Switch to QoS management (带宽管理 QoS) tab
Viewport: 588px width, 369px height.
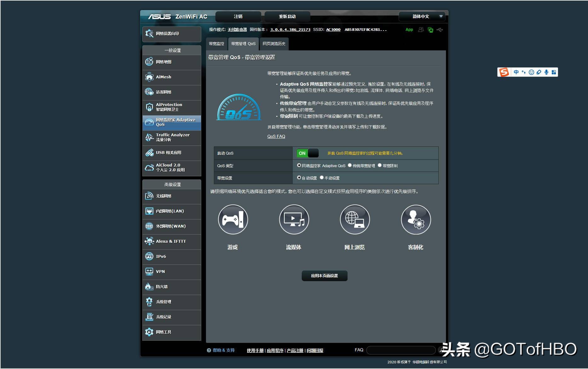point(243,44)
